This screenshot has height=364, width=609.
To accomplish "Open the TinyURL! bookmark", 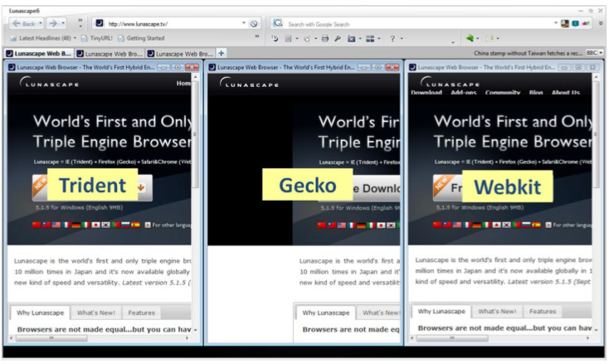I will pyautogui.click(x=97, y=38).
